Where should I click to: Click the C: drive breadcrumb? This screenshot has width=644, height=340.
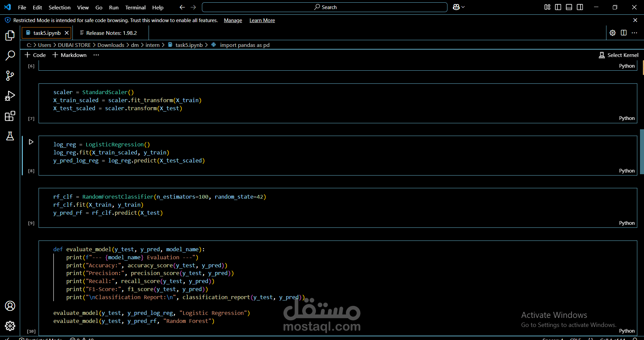tap(29, 45)
